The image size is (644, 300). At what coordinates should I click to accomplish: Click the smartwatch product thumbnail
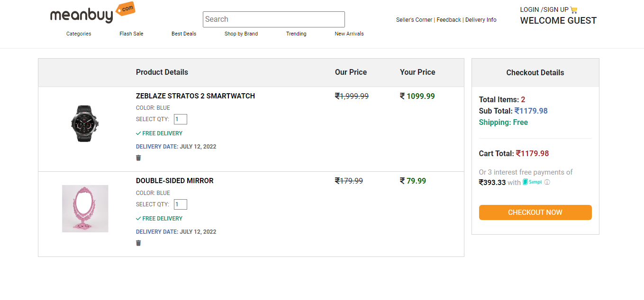point(85,123)
